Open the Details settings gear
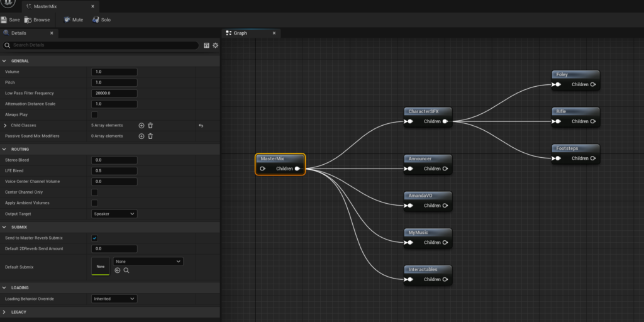The height and width of the screenshot is (322, 644). pyautogui.click(x=215, y=45)
